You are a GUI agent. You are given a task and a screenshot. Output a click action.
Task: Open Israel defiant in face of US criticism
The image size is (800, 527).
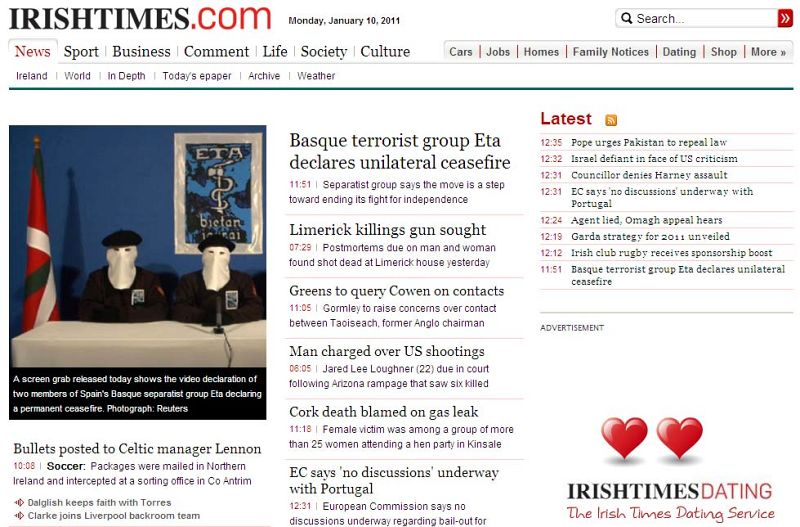(x=654, y=159)
